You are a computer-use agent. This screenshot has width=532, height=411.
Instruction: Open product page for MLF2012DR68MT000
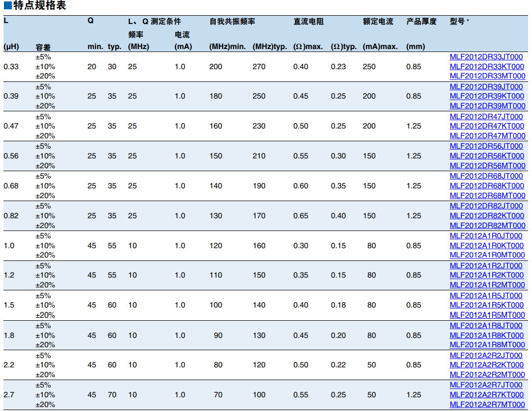pyautogui.click(x=487, y=196)
